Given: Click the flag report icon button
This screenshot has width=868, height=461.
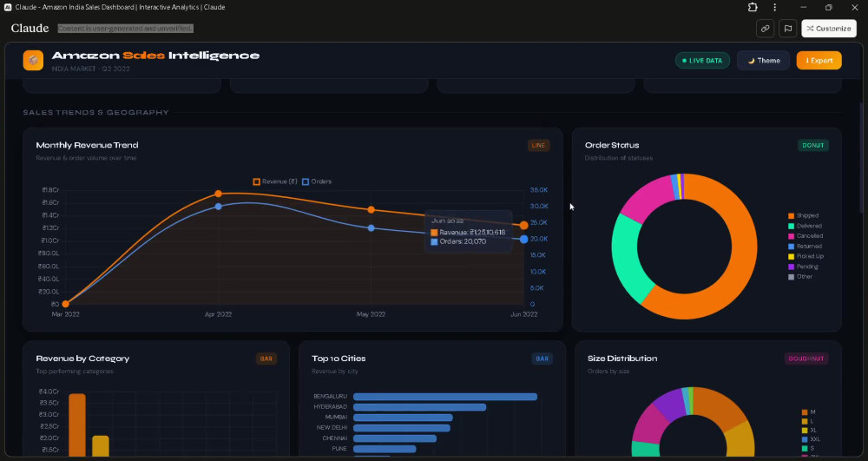Looking at the screenshot, I should 788,29.
